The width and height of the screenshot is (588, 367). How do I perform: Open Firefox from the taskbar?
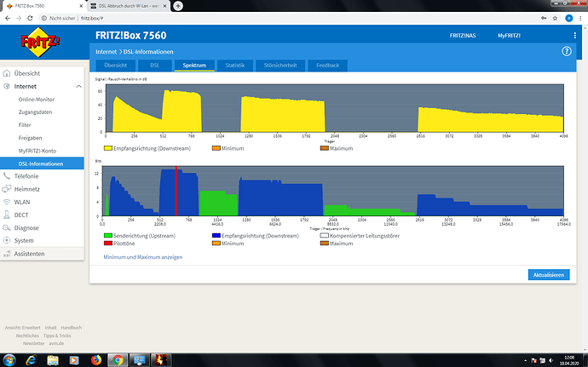pyautogui.click(x=96, y=360)
